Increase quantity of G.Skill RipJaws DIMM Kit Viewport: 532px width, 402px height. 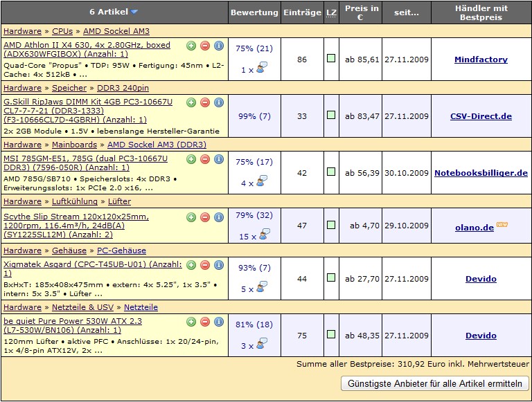pos(191,102)
